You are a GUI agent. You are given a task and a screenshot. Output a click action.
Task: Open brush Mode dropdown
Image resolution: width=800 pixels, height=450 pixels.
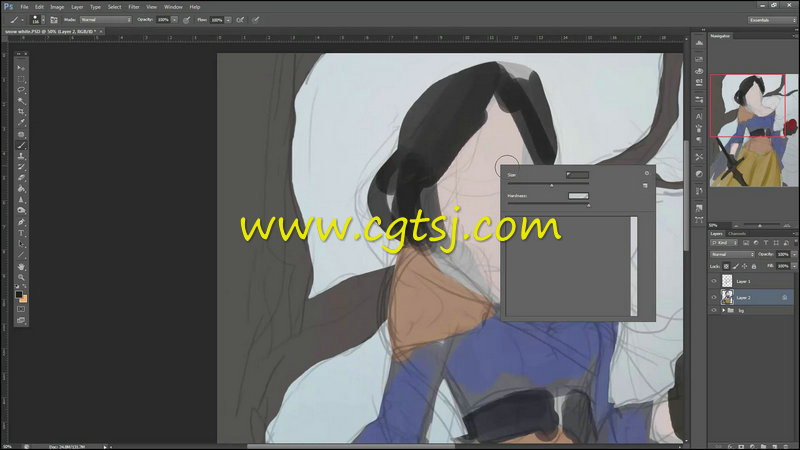[x=106, y=20]
